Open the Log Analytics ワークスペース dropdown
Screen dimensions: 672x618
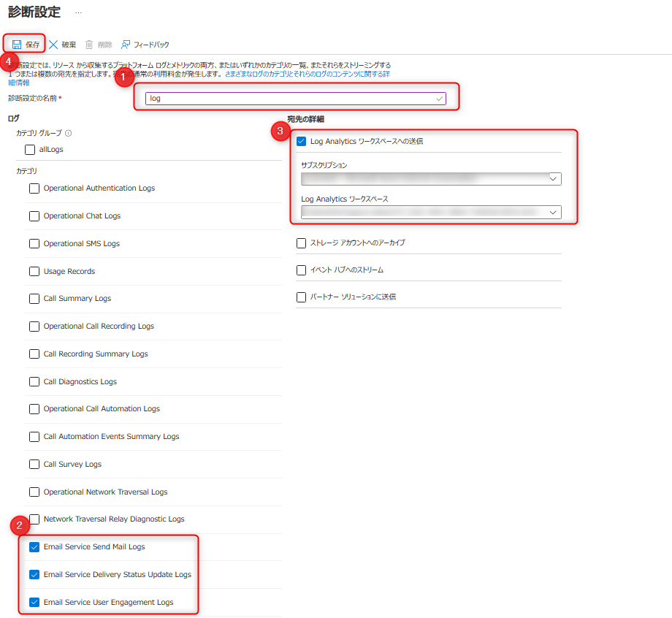click(553, 212)
